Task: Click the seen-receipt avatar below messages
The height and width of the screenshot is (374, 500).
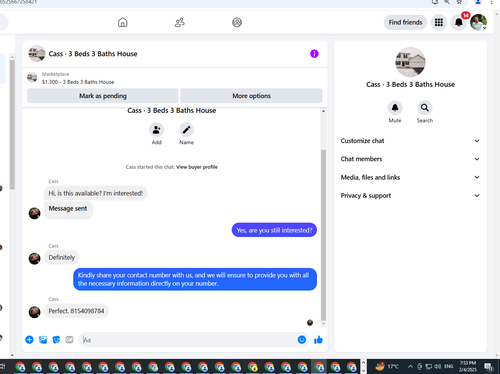Action: coord(310,322)
